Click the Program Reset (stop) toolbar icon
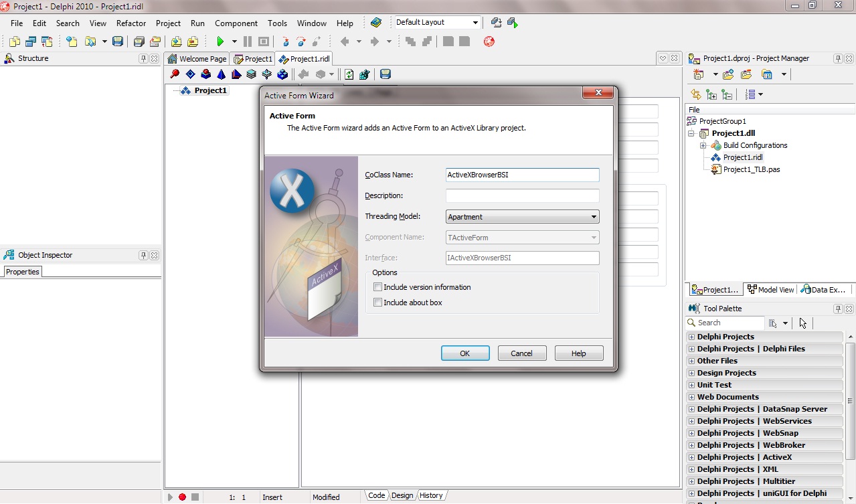This screenshot has width=856, height=504. coord(263,41)
